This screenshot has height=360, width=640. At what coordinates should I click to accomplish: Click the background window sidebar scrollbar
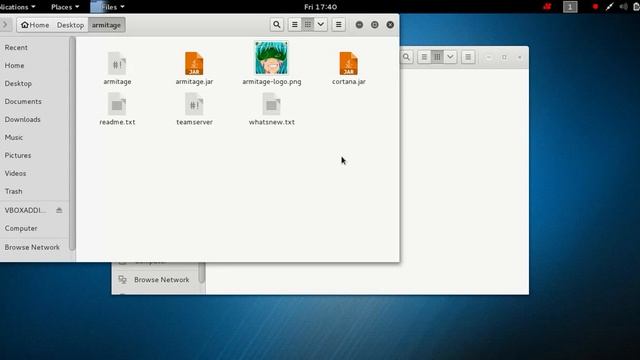[x=202, y=273]
